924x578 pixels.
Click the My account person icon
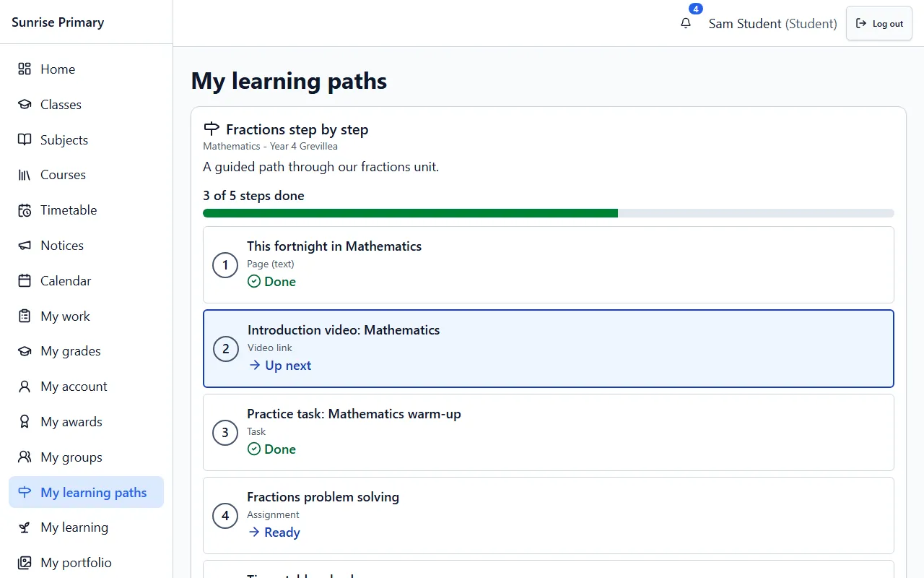pyautogui.click(x=25, y=387)
